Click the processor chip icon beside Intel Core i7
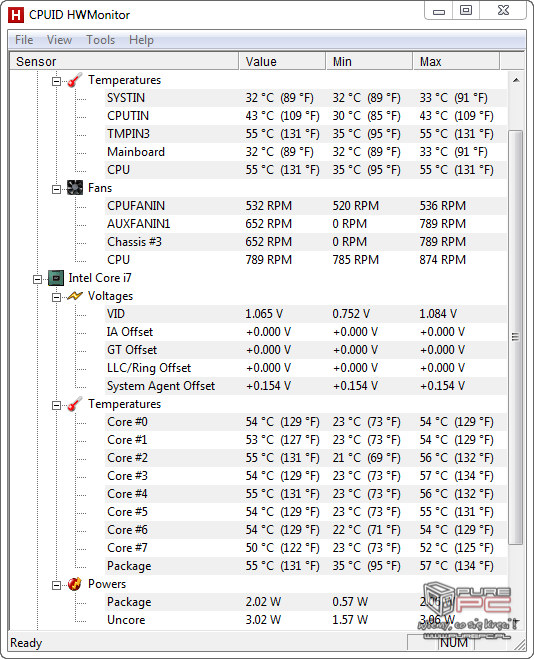The height and width of the screenshot is (659, 534). pos(56,278)
